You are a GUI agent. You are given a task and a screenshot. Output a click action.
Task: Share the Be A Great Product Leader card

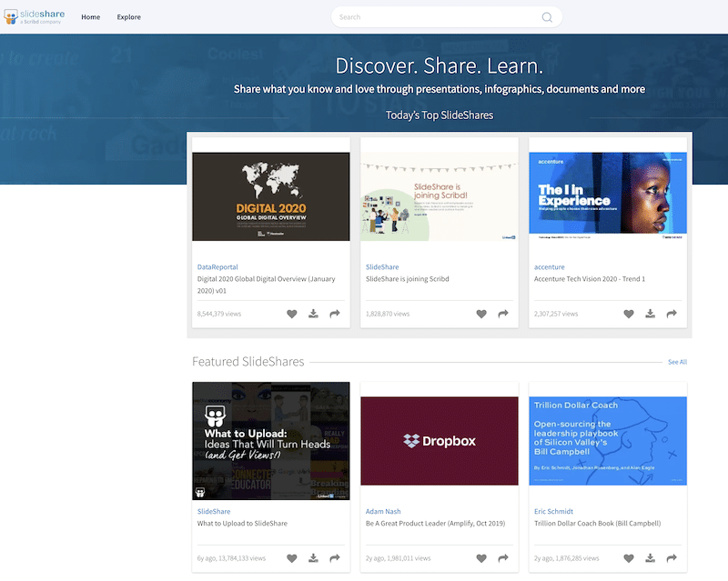pos(503,558)
